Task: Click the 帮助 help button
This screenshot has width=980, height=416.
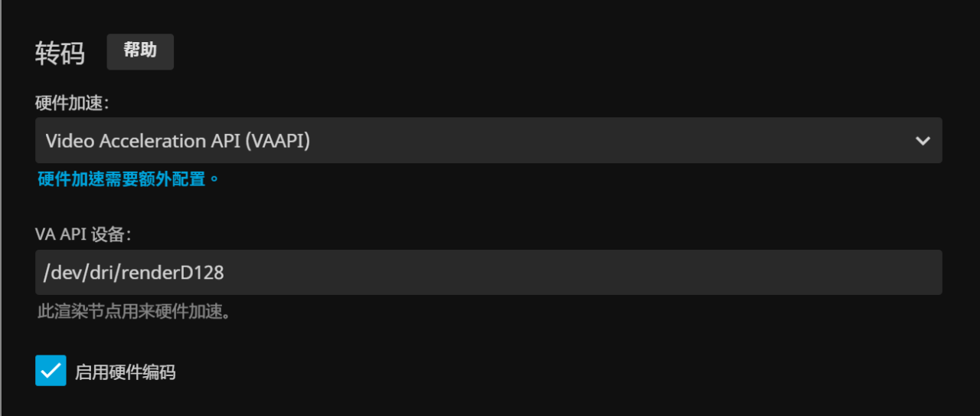Action: 140,51
